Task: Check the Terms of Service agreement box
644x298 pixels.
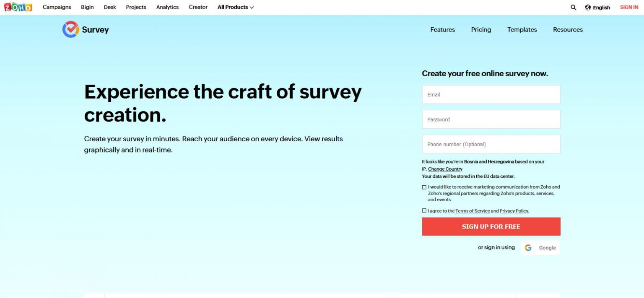Action: click(x=424, y=210)
